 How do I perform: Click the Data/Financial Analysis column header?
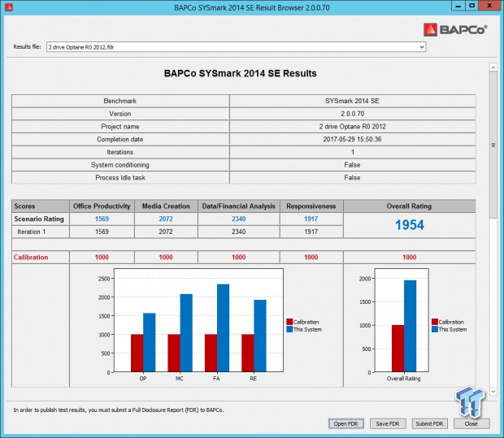point(239,206)
